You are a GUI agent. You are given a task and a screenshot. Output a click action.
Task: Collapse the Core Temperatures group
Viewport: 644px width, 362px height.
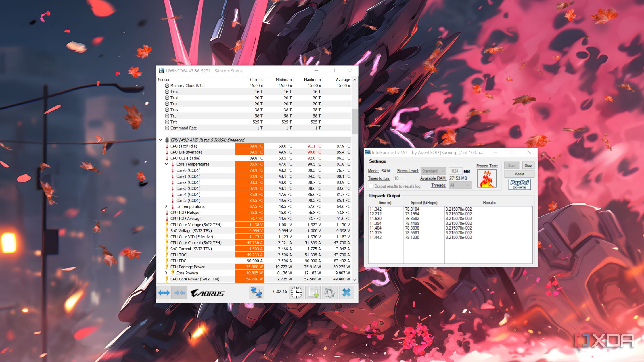(166, 164)
